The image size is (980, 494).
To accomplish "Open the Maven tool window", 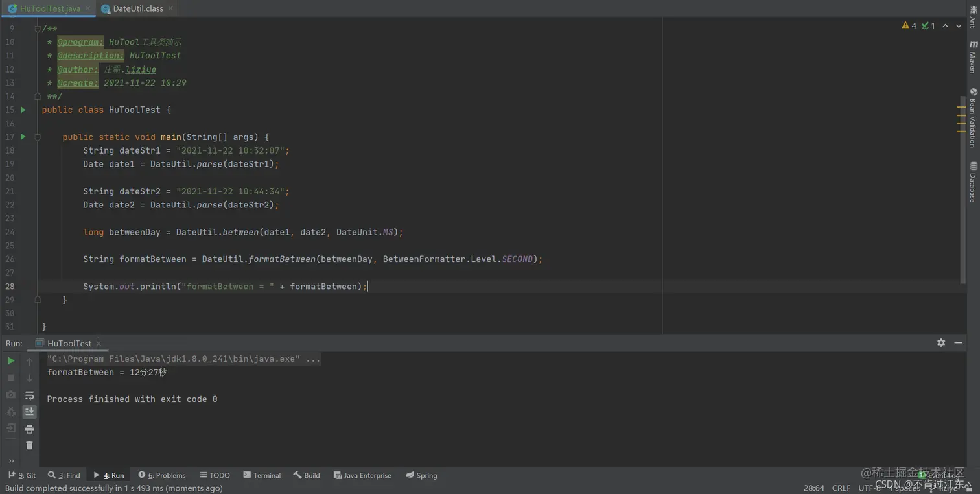I will [x=973, y=56].
